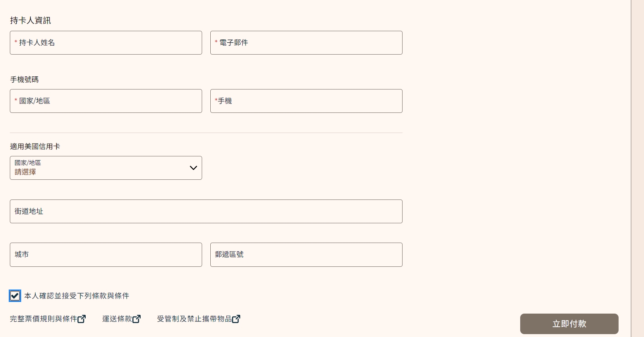644x337 pixels.
Task: Click the external link icon beside 受管制及禁止攜帶物品
Action: point(236,319)
